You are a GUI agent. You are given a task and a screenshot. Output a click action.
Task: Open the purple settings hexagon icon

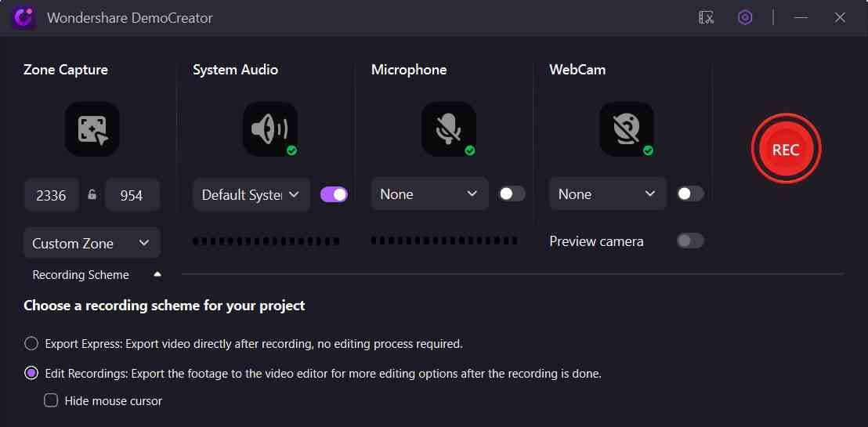pyautogui.click(x=745, y=17)
